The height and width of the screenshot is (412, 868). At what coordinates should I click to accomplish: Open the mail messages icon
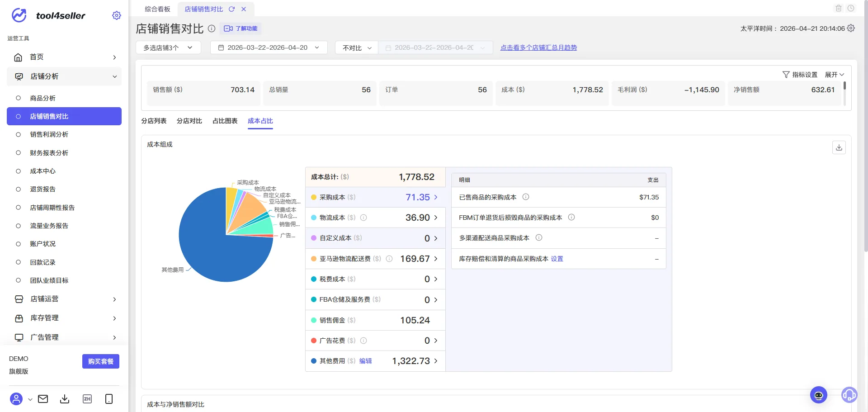[43, 399]
